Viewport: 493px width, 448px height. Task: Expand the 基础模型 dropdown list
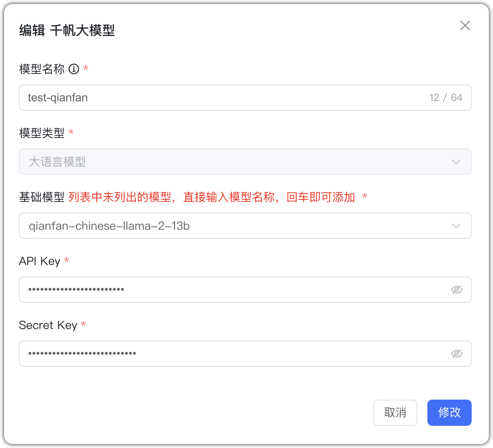(x=245, y=226)
